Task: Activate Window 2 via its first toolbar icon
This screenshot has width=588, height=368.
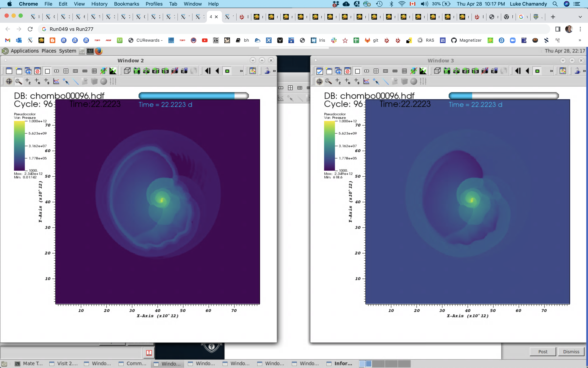Action: [9, 71]
